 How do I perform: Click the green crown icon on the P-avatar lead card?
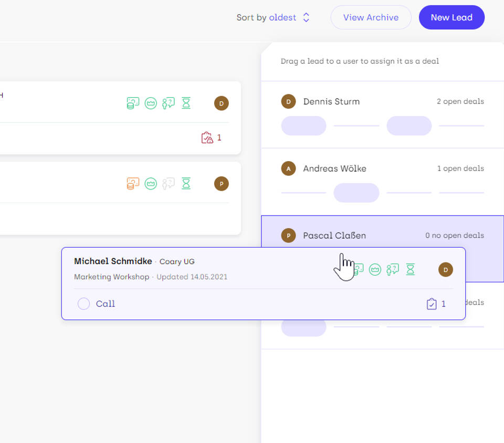(x=151, y=183)
